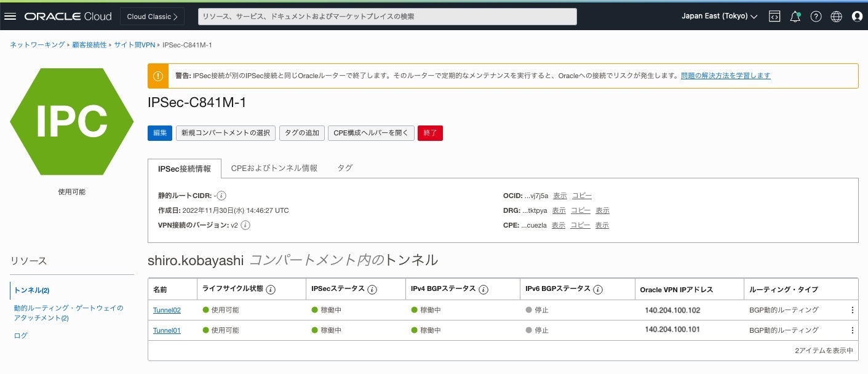Click IP address 140.204.100.102
Screen dimensions: 868x374
pos(672,310)
